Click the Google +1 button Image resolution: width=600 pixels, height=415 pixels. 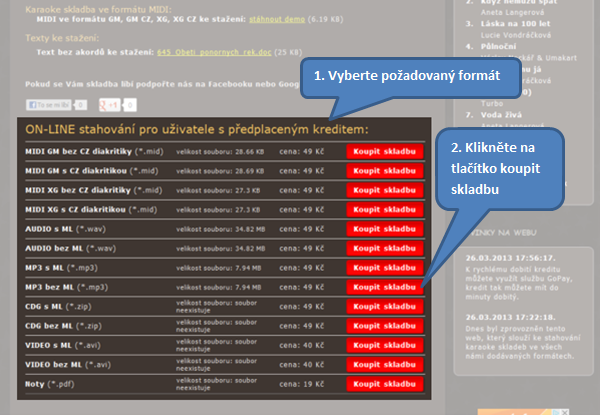pyautogui.click(x=110, y=105)
